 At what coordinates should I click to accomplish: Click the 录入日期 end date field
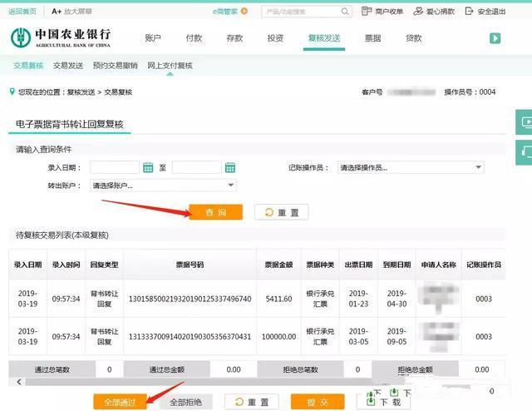[x=197, y=167]
